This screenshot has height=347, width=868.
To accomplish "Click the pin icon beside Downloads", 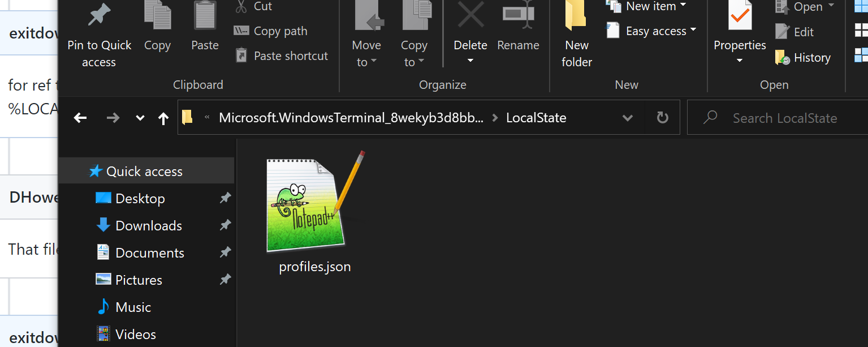I will pyautogui.click(x=225, y=225).
